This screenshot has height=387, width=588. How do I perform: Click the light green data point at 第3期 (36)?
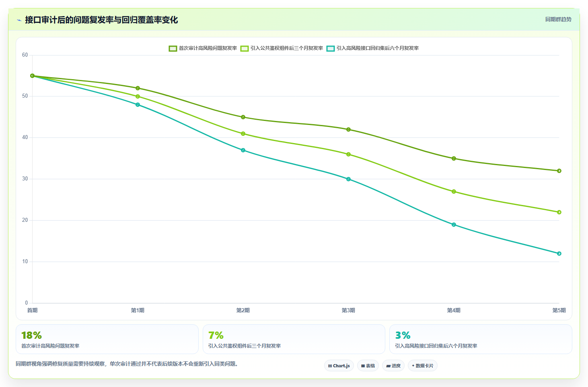point(348,154)
